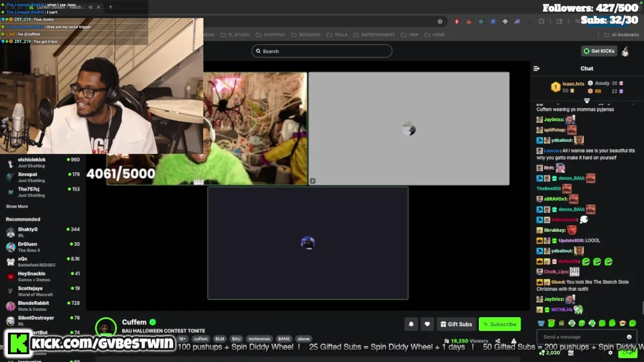644x362 pixels.
Task: Click the red extension icon in the browser toolbar
Action: point(457,22)
